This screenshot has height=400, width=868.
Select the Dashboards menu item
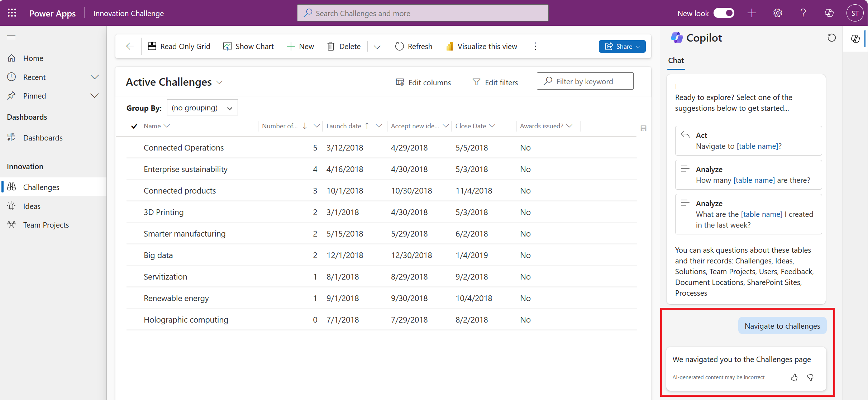[x=43, y=137]
